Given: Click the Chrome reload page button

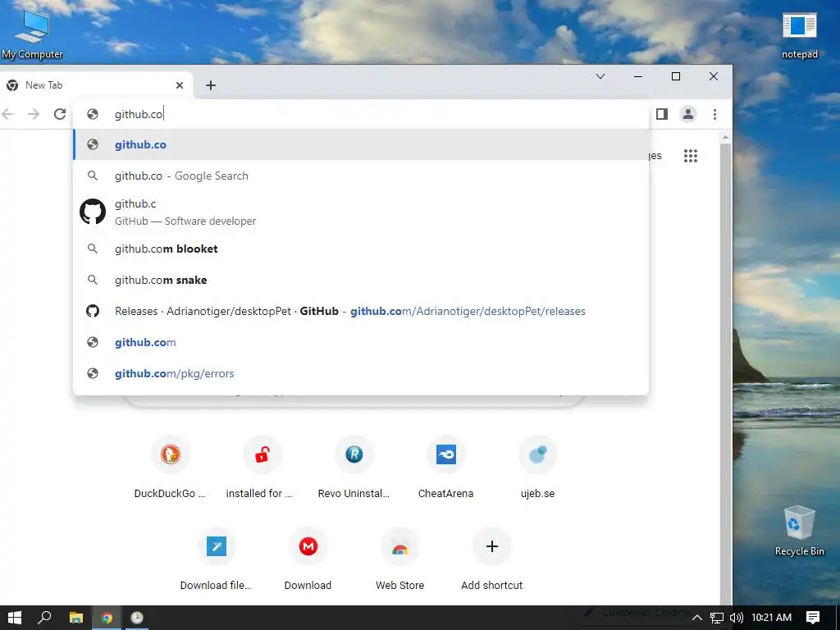Looking at the screenshot, I should (x=60, y=114).
